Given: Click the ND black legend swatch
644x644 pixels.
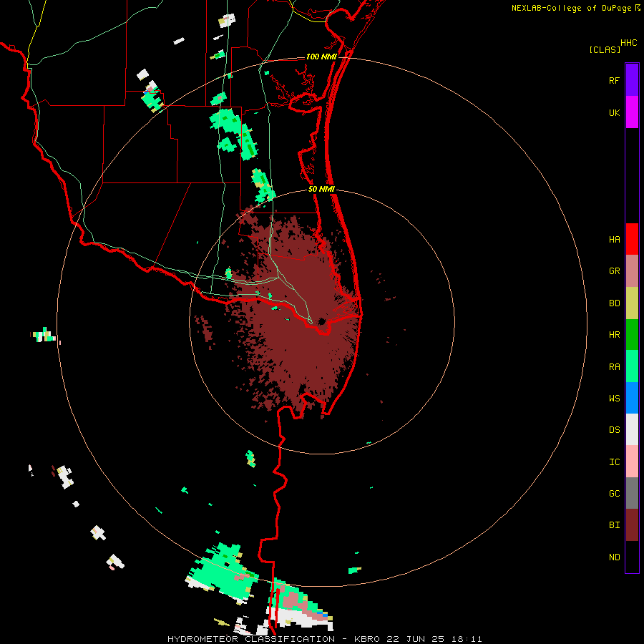Looking at the screenshot, I should point(632,557).
